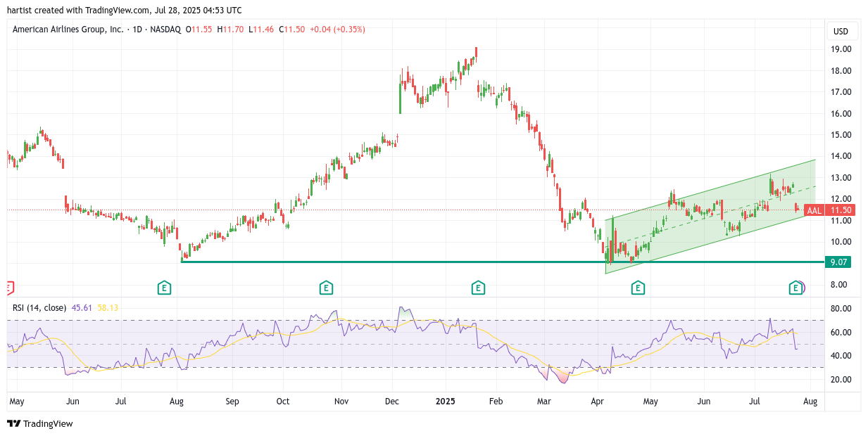Click the 80.00 RSI axis label

point(841,309)
